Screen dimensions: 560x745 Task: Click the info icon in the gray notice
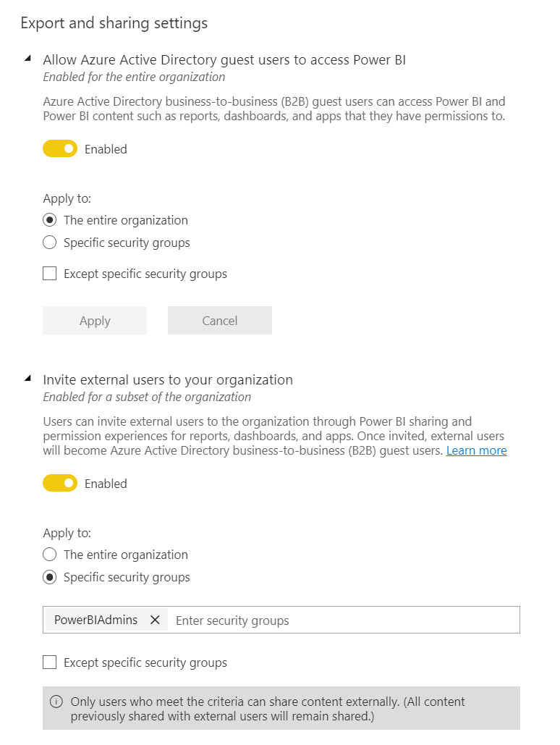click(56, 702)
